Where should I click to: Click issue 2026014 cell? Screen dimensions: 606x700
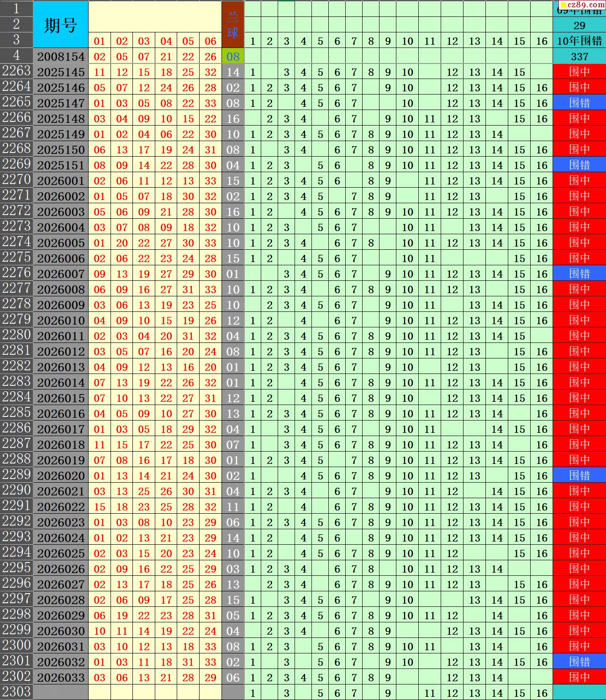pos(61,382)
